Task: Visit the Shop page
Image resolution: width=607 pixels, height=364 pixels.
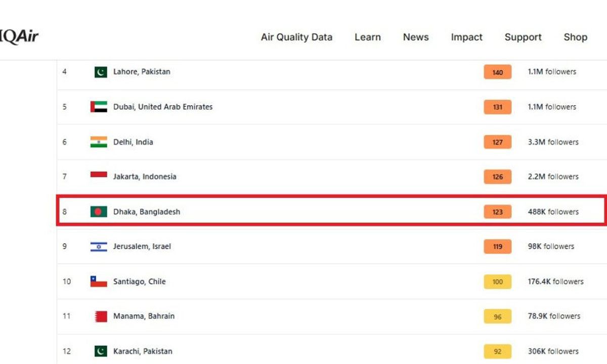Action: pyautogui.click(x=576, y=37)
